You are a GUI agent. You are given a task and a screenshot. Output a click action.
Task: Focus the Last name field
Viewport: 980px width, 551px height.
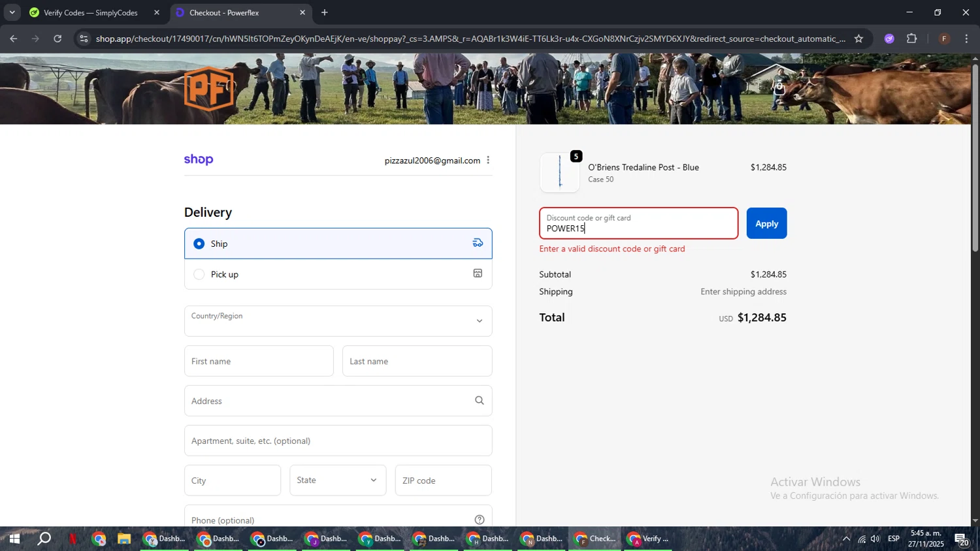[417, 361]
